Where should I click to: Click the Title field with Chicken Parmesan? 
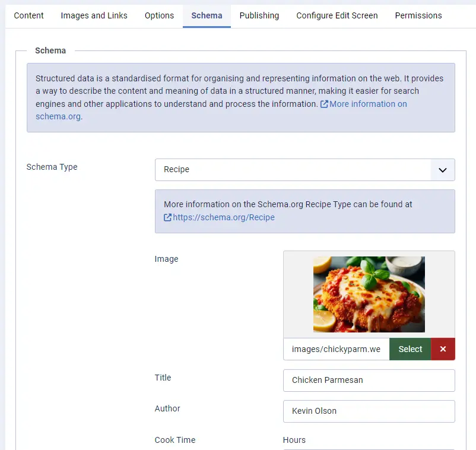click(x=369, y=381)
